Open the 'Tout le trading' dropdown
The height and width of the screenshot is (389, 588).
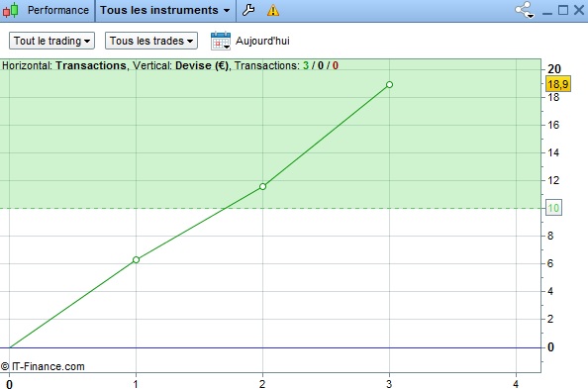click(51, 41)
